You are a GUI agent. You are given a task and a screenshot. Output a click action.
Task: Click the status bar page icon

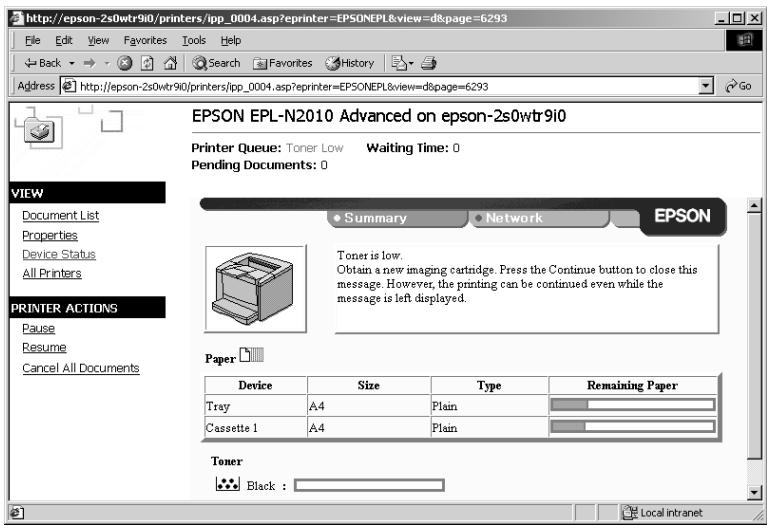click(x=17, y=513)
